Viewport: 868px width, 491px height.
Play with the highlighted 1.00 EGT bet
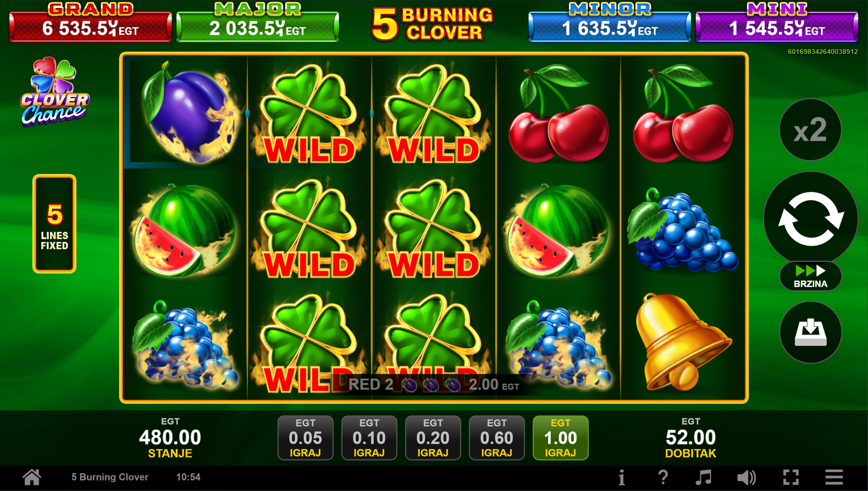561,438
